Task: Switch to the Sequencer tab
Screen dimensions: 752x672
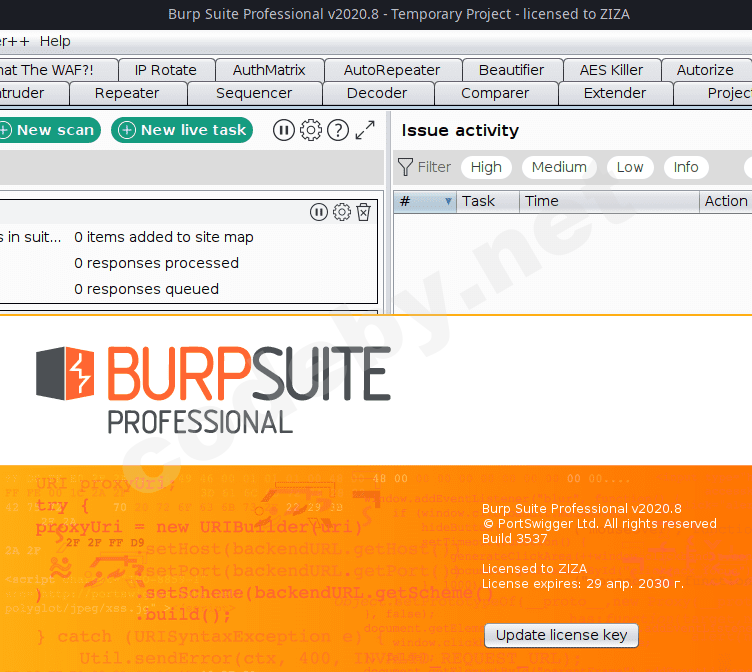Action: [254, 93]
